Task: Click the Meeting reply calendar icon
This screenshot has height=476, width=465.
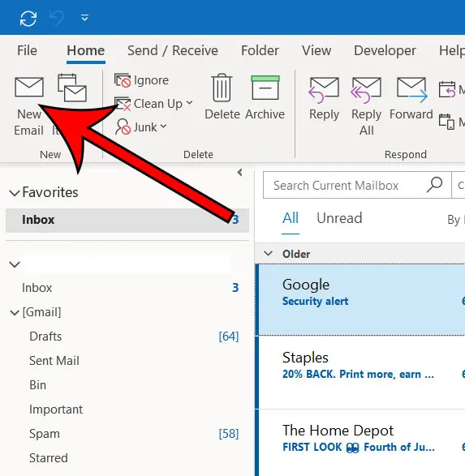Action: click(447, 89)
